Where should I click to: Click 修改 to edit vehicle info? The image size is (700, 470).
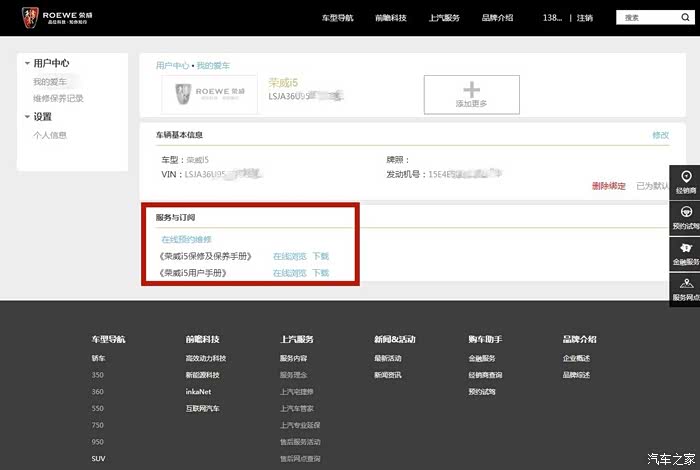click(660, 134)
